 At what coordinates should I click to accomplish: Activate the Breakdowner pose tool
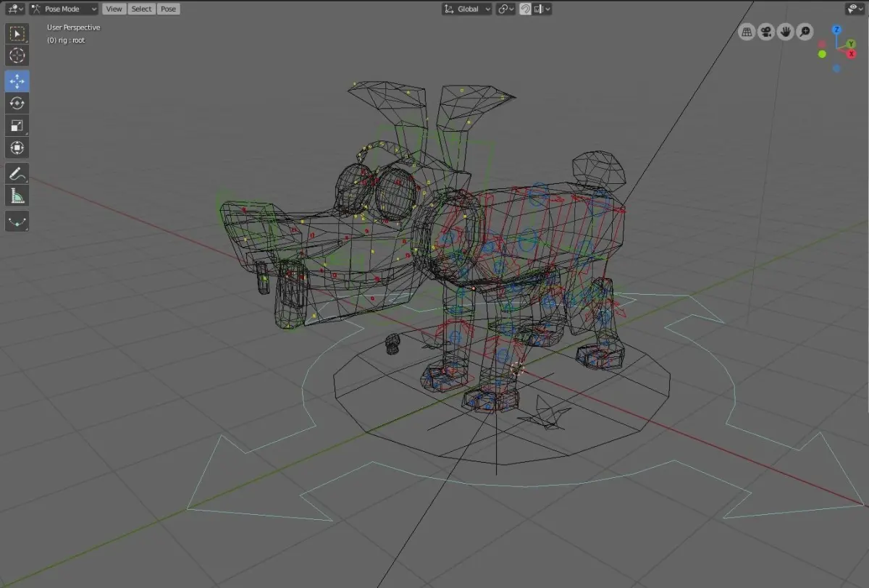click(17, 221)
